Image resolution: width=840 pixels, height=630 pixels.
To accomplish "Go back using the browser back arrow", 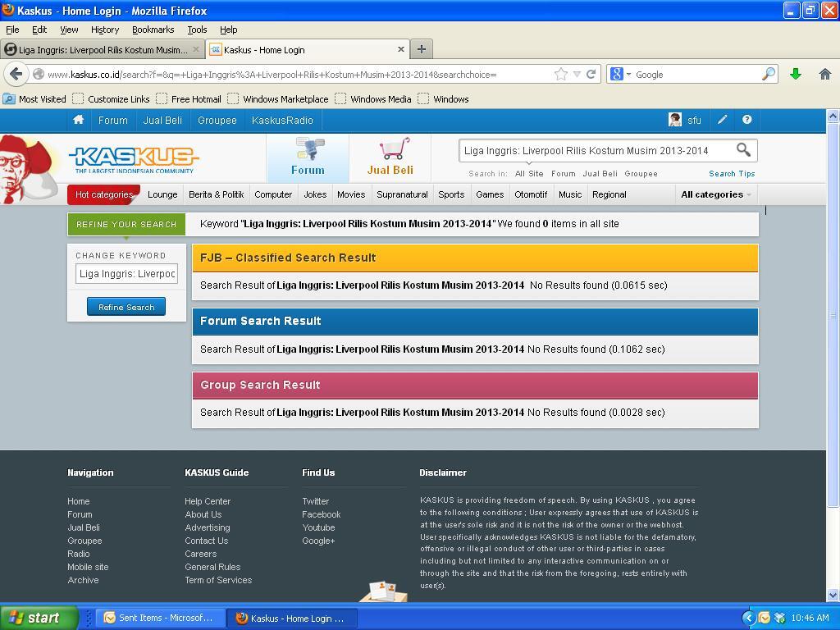I will (x=16, y=74).
